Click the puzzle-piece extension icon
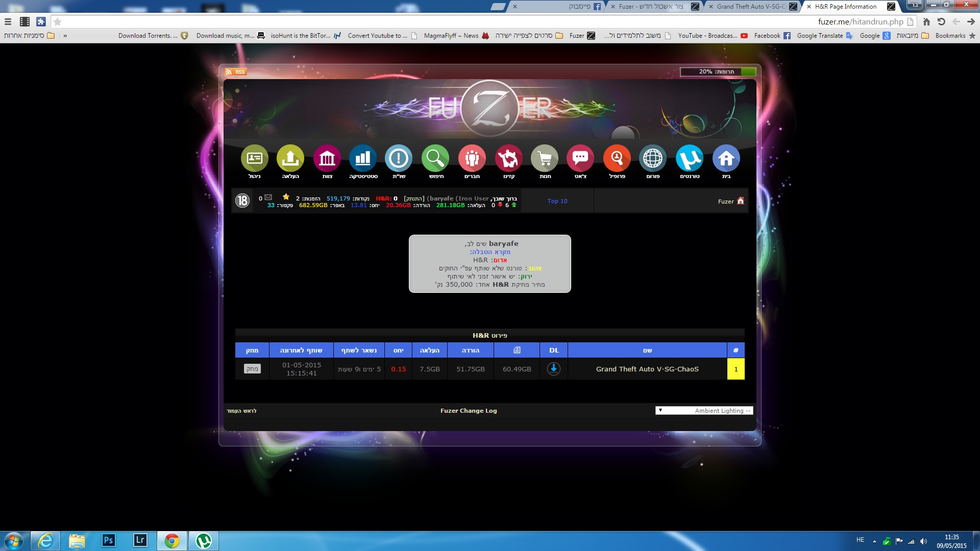 (x=41, y=21)
